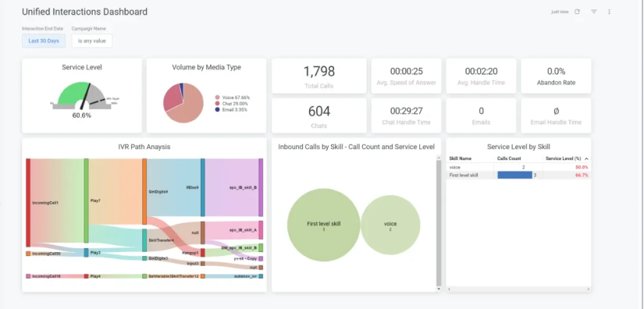This screenshot has height=309, width=644.
Task: Sort by Calls Count column header
Action: coord(509,158)
